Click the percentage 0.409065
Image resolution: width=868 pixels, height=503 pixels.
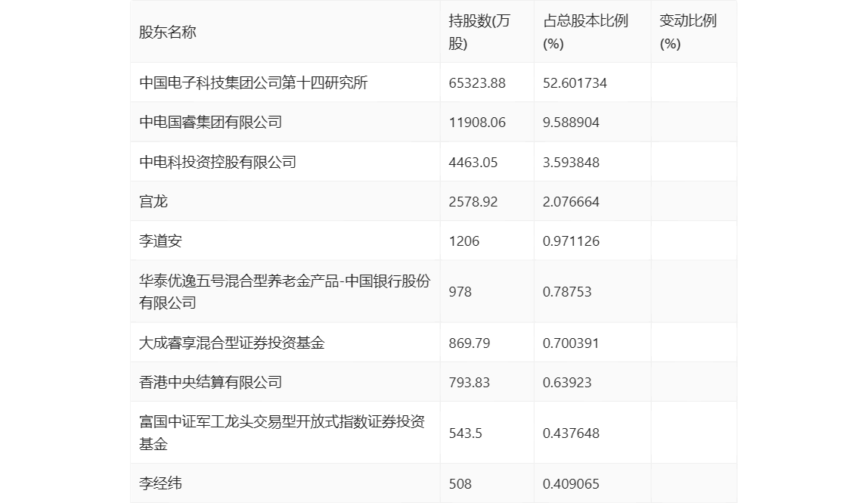[572, 483]
